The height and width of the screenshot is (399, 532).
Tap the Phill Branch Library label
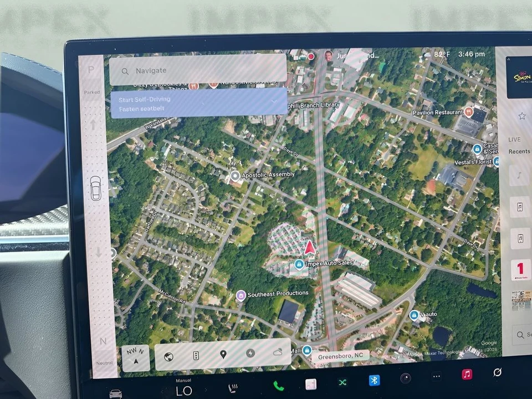(x=314, y=105)
